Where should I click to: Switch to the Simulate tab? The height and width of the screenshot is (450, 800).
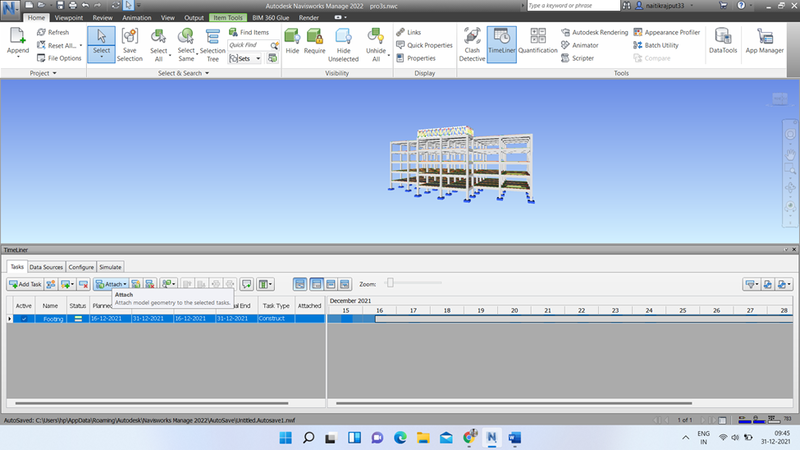point(110,267)
